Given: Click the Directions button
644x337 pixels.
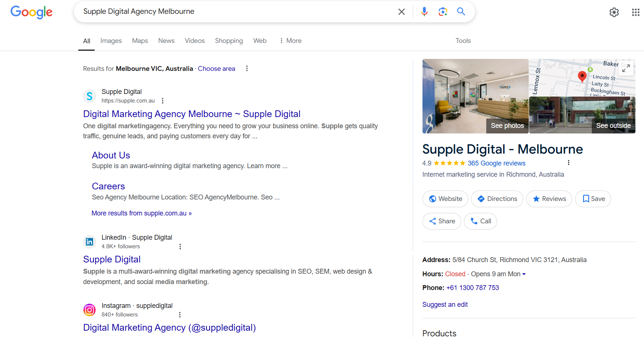Looking at the screenshot, I should click(x=497, y=199).
